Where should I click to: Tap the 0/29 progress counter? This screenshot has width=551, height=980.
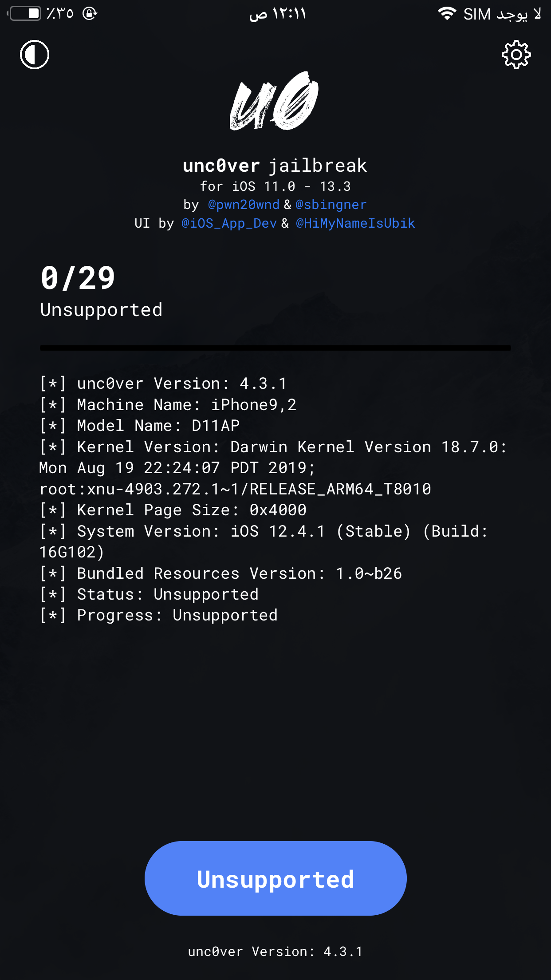click(78, 279)
